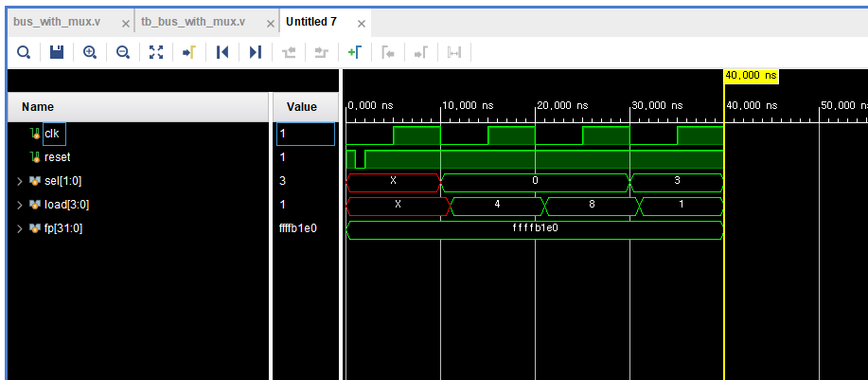Zoom out of the waveform
The width and height of the screenshot is (868, 380).
coord(123,52)
